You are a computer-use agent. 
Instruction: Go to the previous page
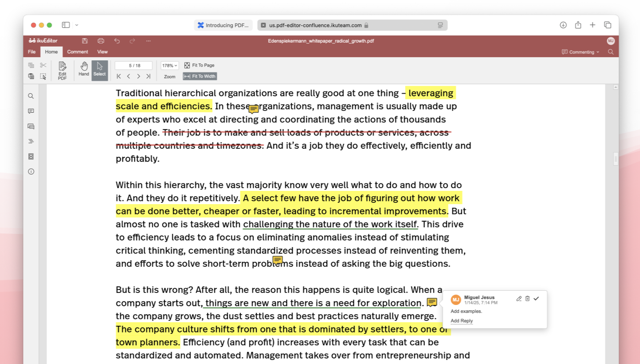(x=128, y=76)
